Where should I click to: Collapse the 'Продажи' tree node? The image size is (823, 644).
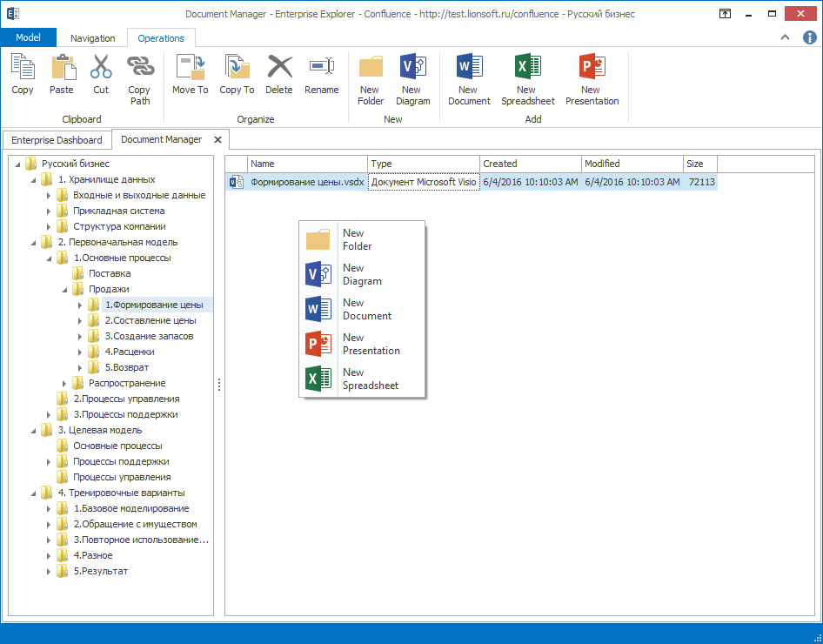click(x=65, y=290)
